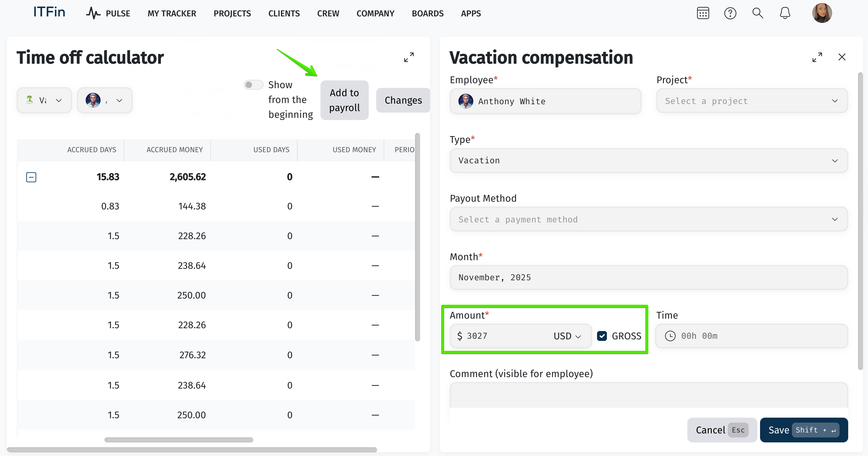Go to the CREW menu

coord(328,14)
